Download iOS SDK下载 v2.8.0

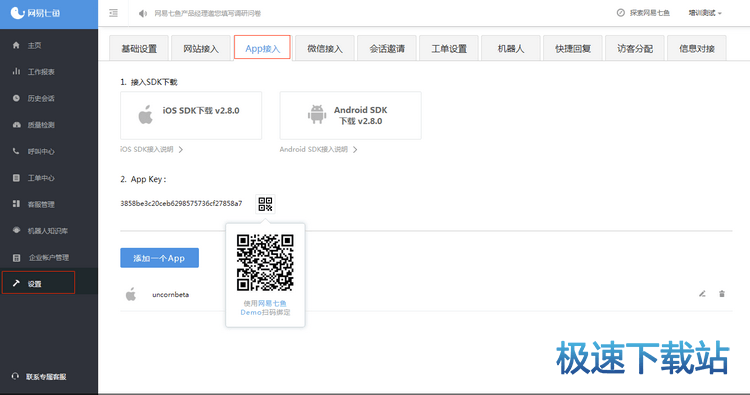(x=191, y=115)
